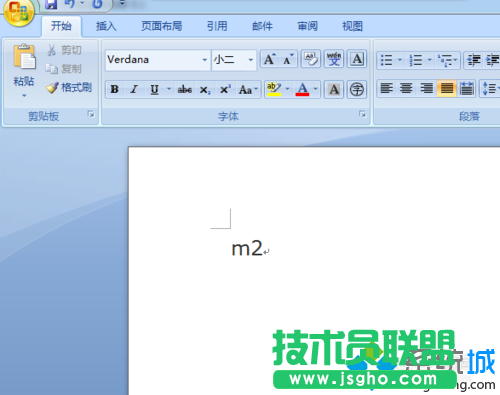Toggle underline formatting
500x395 pixels.
point(155,89)
